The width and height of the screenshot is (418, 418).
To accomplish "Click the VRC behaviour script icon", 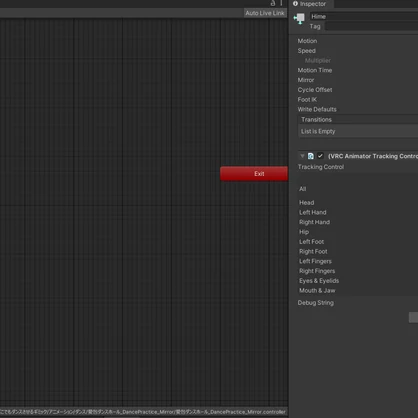I will pos(311,156).
